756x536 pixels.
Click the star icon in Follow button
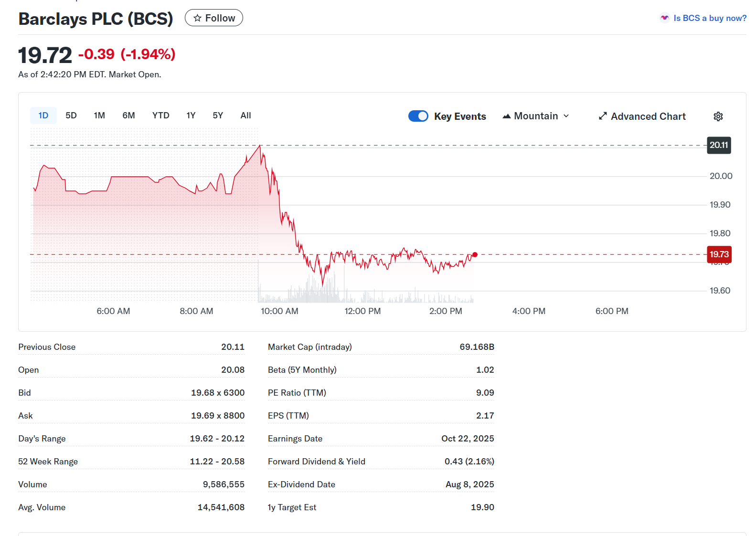pyautogui.click(x=197, y=18)
